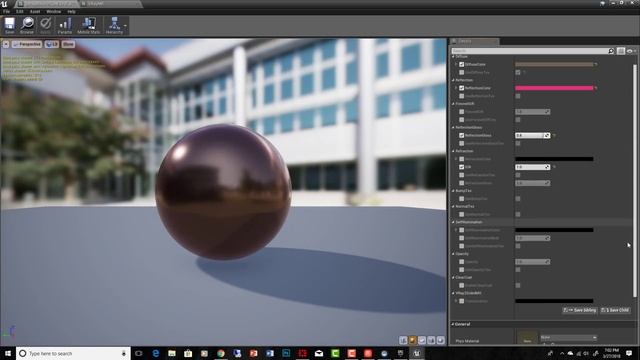Screen dimensions: 640x360
Task: Enable the FresnelIOR parameter checkbox
Action: (x=462, y=112)
